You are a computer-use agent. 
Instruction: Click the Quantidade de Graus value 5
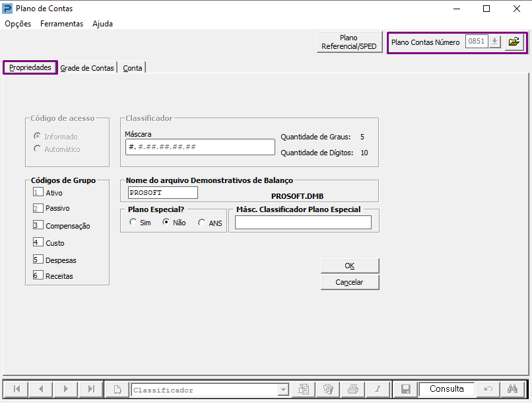(x=362, y=137)
